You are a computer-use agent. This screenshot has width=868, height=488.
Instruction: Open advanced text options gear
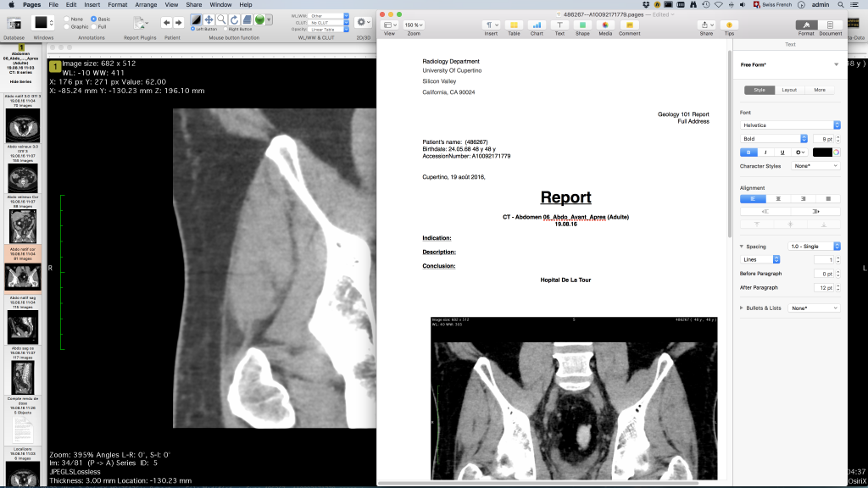(x=799, y=152)
